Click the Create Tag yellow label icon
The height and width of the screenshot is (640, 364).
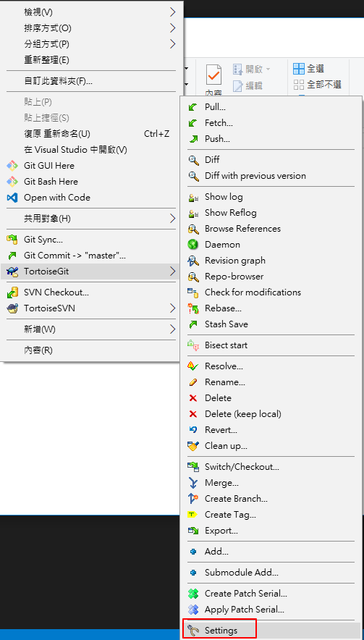[192, 515]
